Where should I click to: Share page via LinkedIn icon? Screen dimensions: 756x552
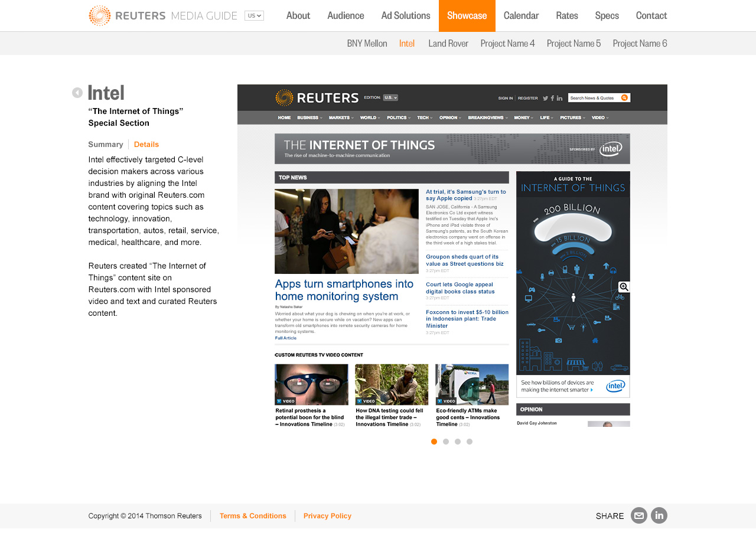tap(659, 515)
